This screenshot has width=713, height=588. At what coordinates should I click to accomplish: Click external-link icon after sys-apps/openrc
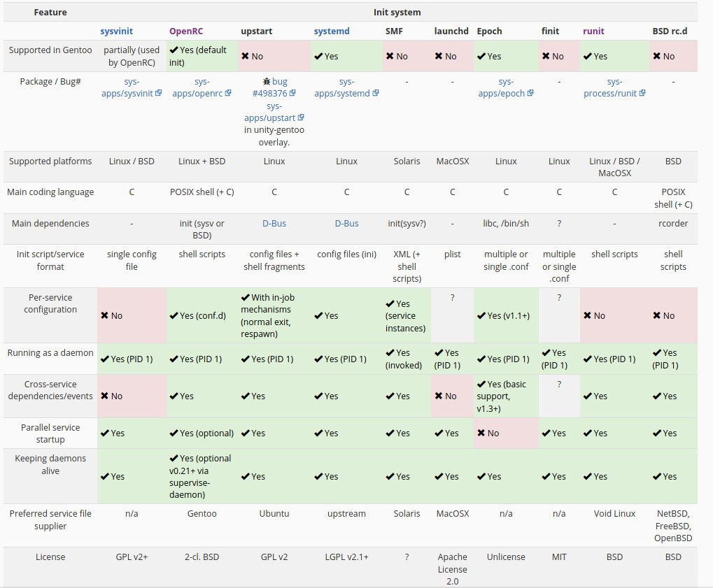[228, 93]
